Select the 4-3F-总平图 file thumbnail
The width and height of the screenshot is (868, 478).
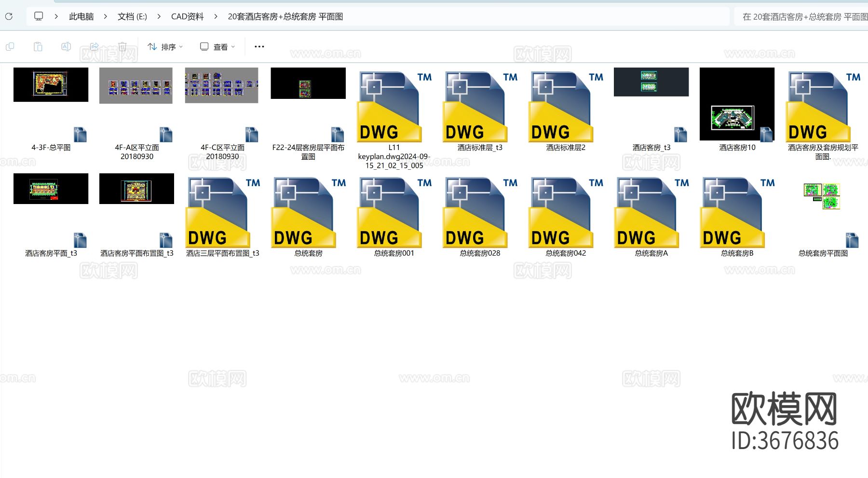51,85
